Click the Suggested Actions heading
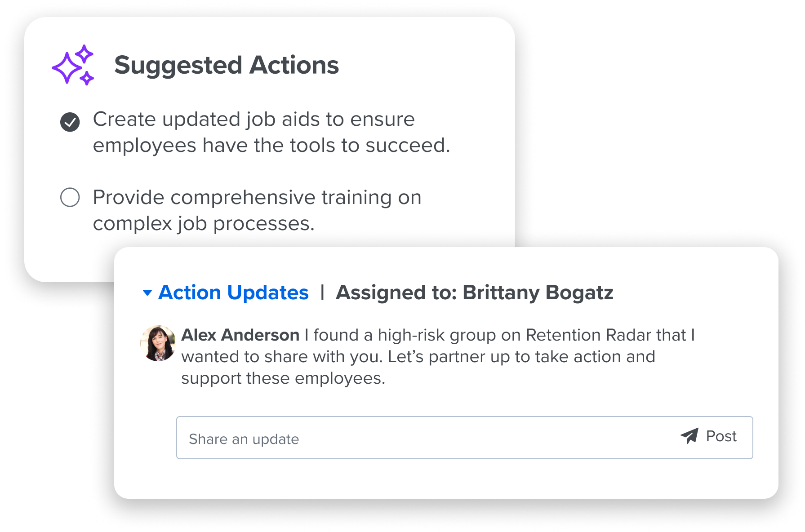 coord(226,65)
